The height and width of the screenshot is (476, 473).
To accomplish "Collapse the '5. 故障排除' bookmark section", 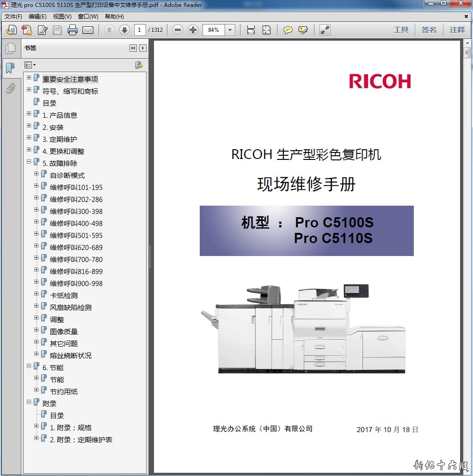I will (29, 162).
